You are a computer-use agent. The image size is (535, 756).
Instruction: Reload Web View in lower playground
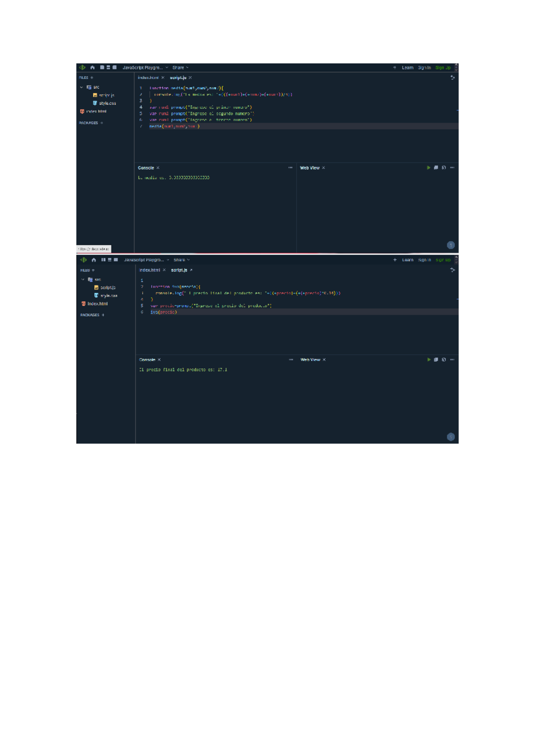coord(444,360)
